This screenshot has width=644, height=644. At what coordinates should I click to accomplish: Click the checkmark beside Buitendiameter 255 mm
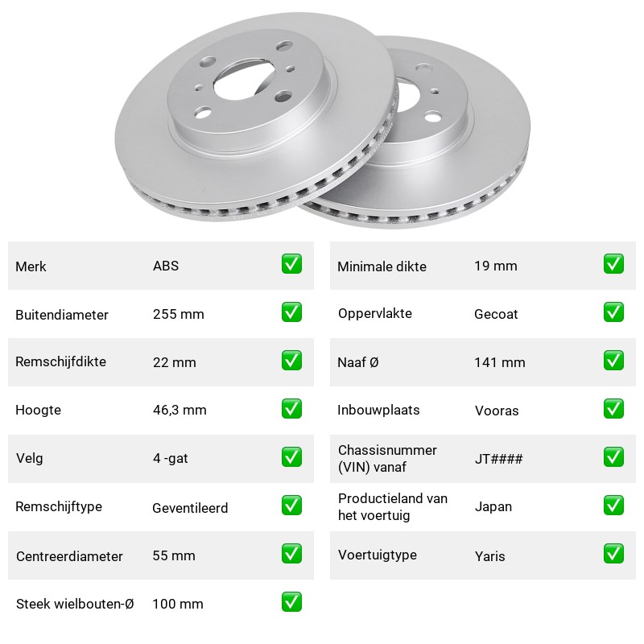291,312
